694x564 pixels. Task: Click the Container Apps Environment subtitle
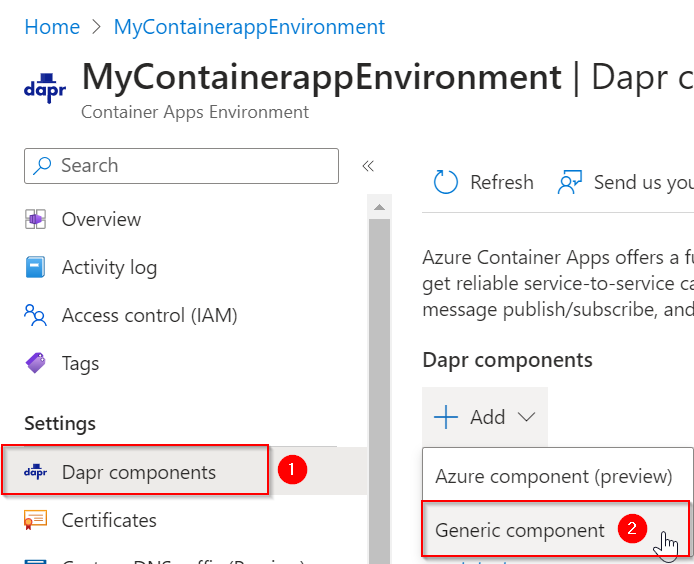click(x=195, y=112)
